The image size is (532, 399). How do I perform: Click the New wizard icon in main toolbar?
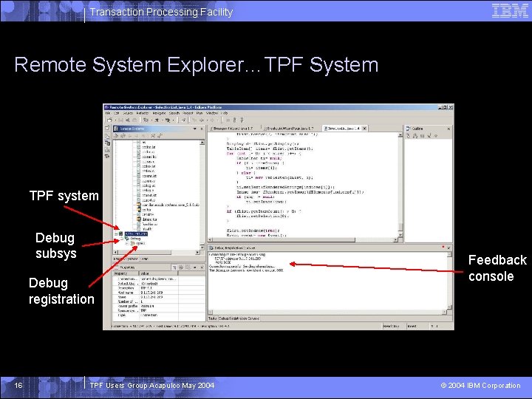(x=109, y=120)
